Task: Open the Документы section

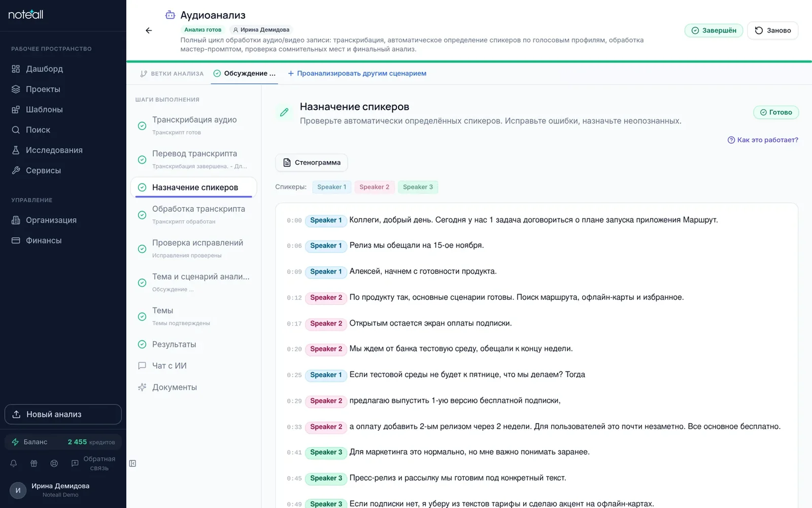Action: tap(194, 387)
